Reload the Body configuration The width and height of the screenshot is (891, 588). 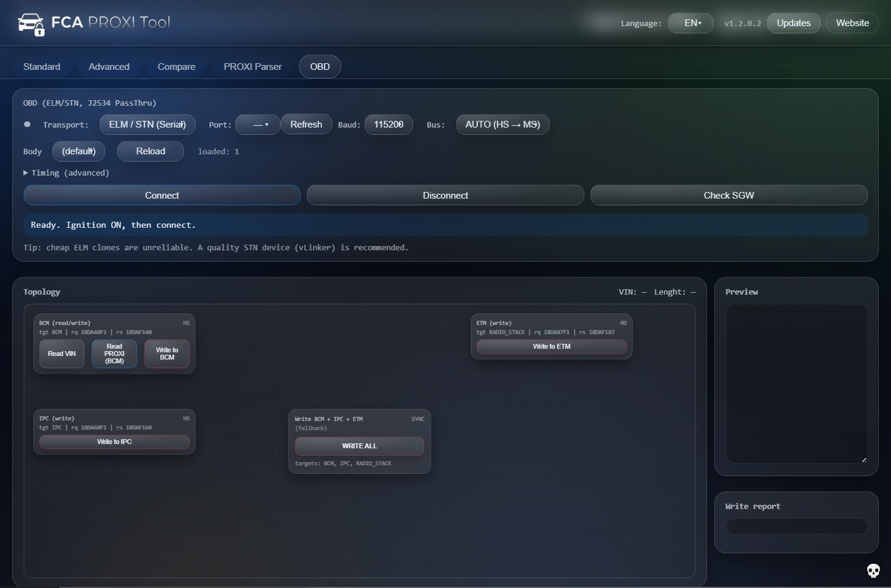150,151
